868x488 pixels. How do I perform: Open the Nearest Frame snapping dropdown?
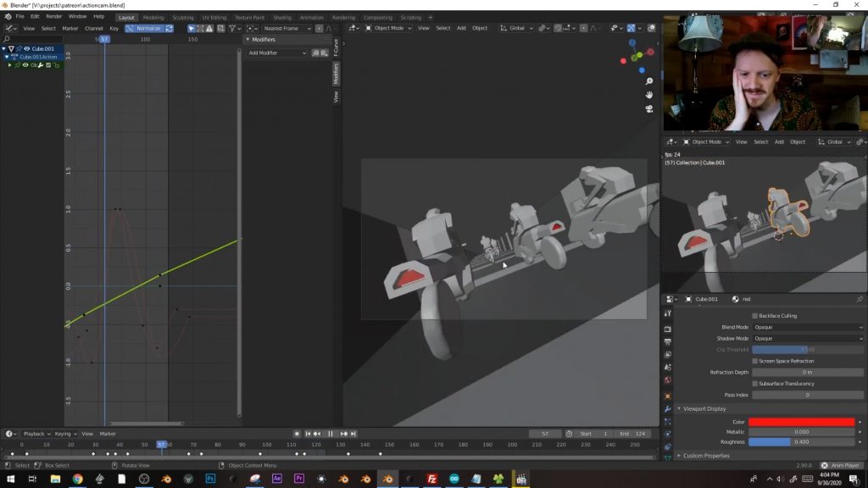[x=287, y=28]
